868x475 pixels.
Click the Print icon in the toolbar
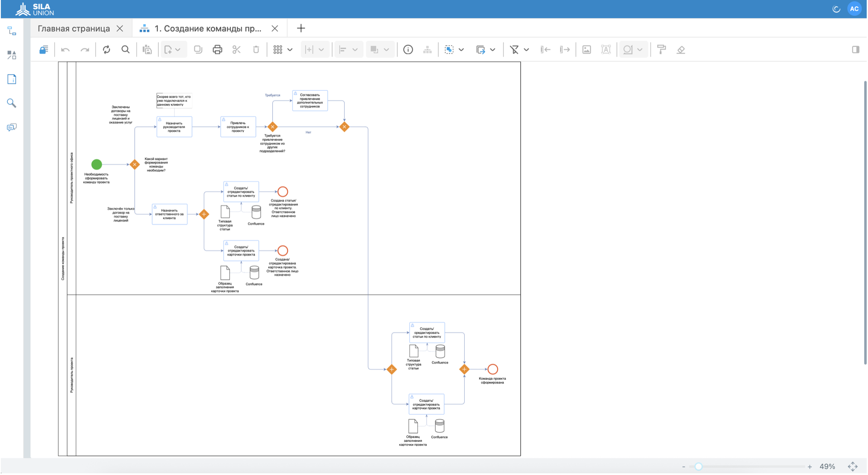point(217,49)
